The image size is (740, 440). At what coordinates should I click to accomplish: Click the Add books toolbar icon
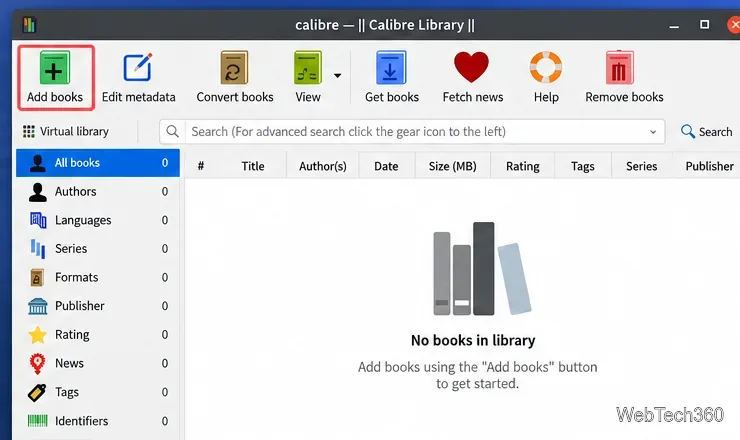(55, 68)
